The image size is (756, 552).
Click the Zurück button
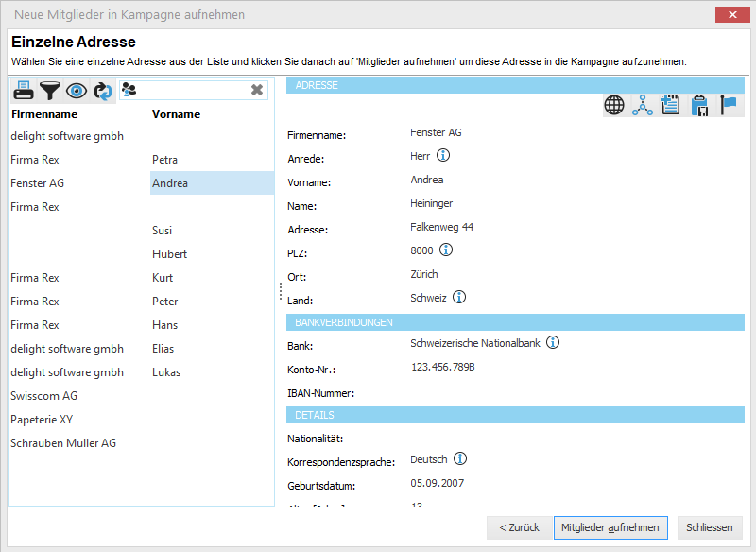click(518, 527)
